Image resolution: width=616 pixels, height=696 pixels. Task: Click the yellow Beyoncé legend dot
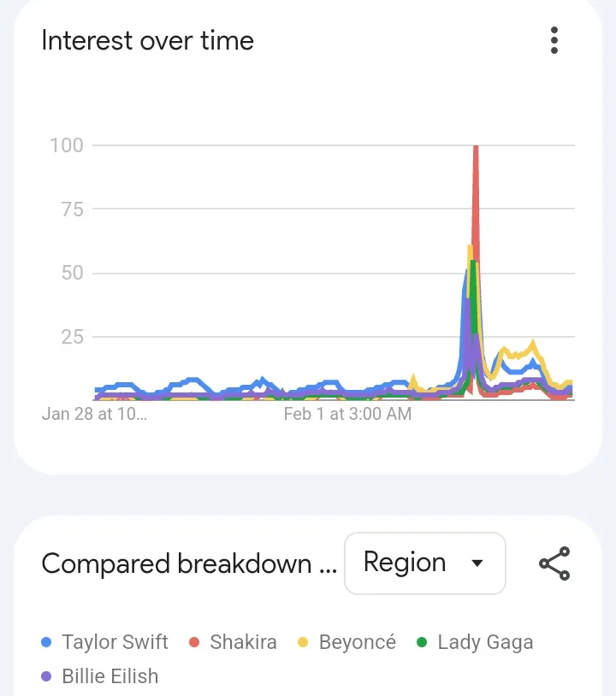tap(303, 642)
